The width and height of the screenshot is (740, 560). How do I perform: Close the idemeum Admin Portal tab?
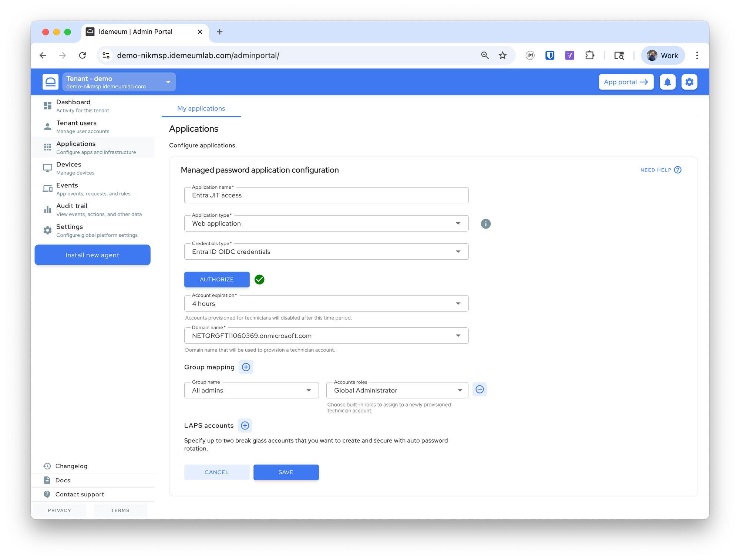(x=200, y=32)
